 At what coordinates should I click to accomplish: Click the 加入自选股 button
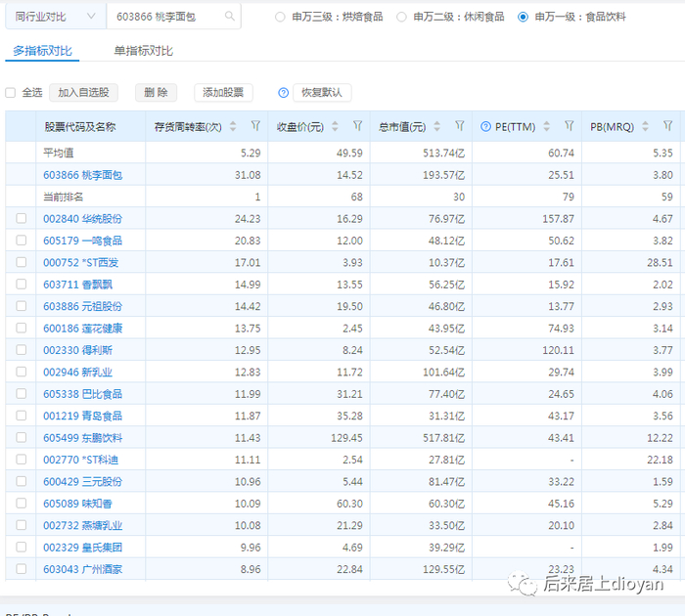tap(83, 93)
